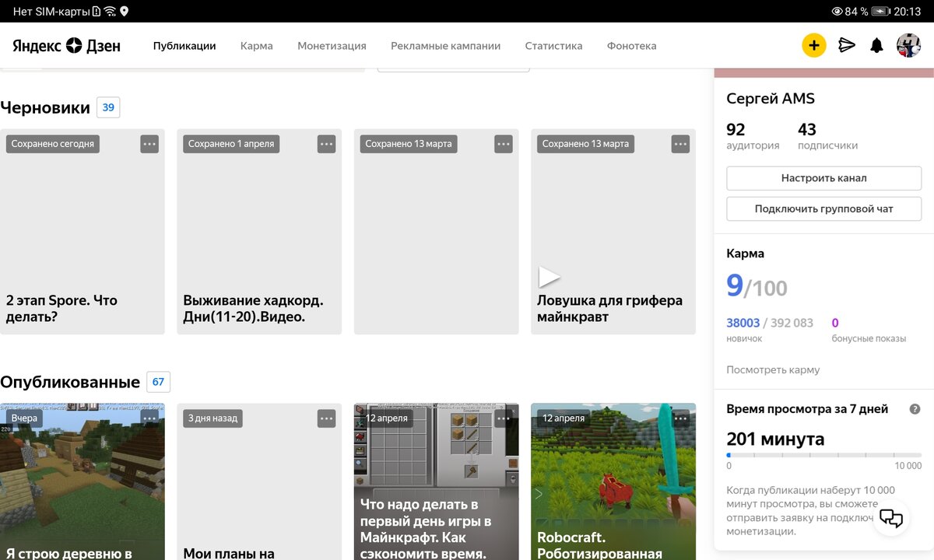Click the watch time progress bar
The height and width of the screenshot is (560, 934).
tap(823, 455)
